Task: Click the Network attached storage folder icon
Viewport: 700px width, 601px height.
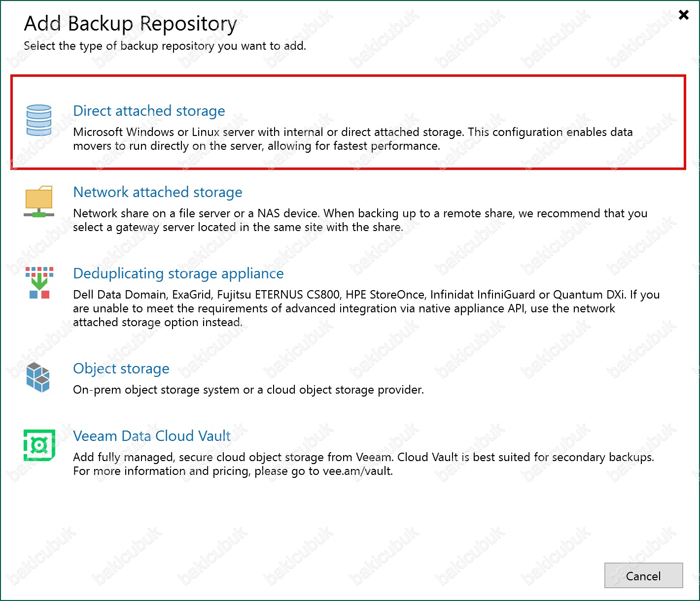Action: (x=39, y=201)
